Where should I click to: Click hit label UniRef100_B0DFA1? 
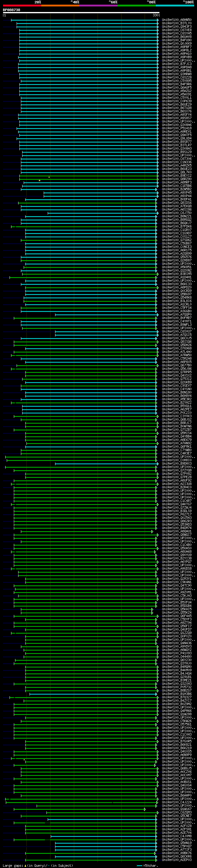177,199
